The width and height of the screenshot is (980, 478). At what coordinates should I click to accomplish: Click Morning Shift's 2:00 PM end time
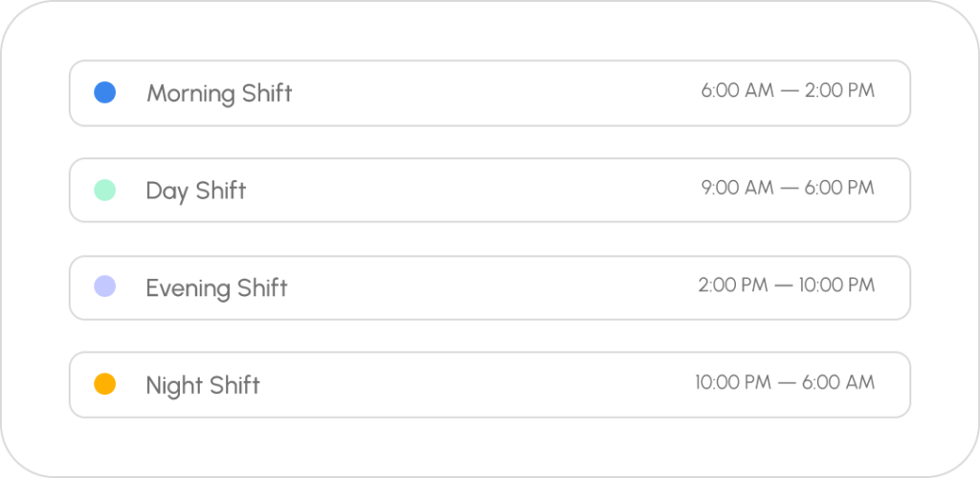[x=839, y=91]
